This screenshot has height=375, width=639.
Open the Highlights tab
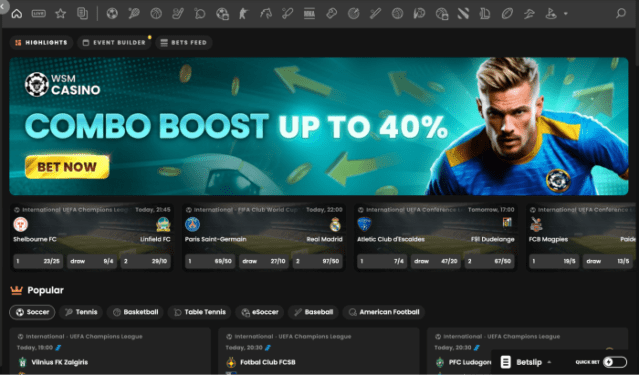coord(41,42)
